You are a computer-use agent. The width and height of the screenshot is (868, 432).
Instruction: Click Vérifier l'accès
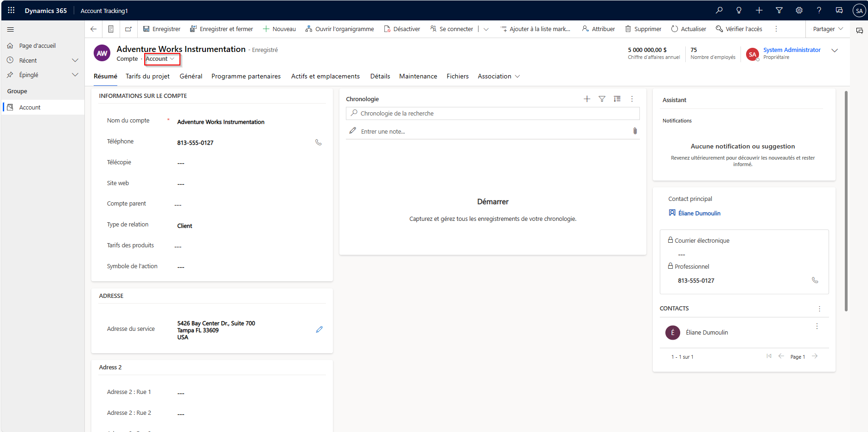coord(739,29)
